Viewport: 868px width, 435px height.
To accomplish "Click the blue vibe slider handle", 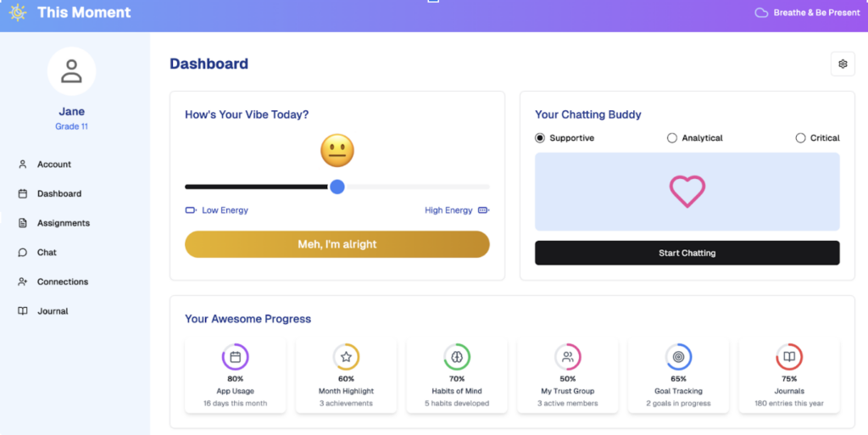I will tap(337, 187).
